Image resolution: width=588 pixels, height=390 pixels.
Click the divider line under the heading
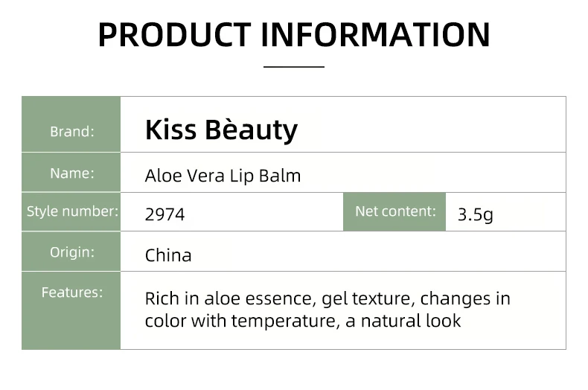(294, 67)
